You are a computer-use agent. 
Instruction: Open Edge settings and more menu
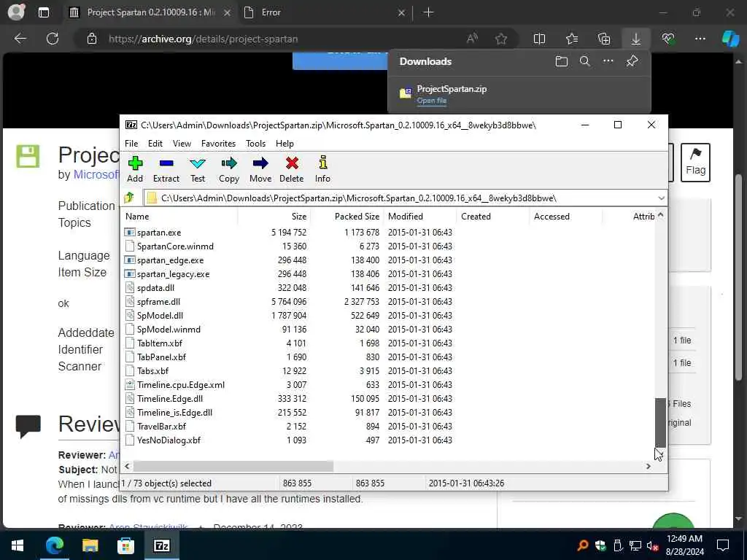click(700, 39)
